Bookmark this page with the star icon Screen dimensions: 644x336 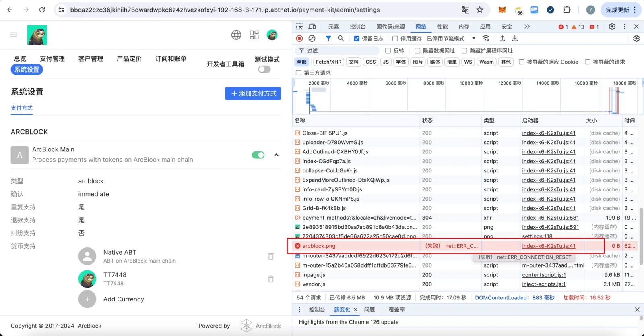click(480, 10)
